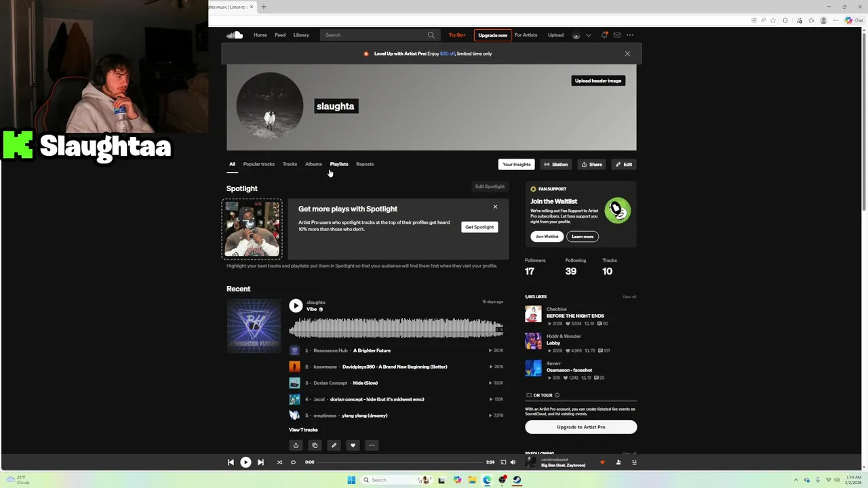Screen dimensions: 868x488
Task: Click the Try Go+ link
Action: click(x=457, y=35)
